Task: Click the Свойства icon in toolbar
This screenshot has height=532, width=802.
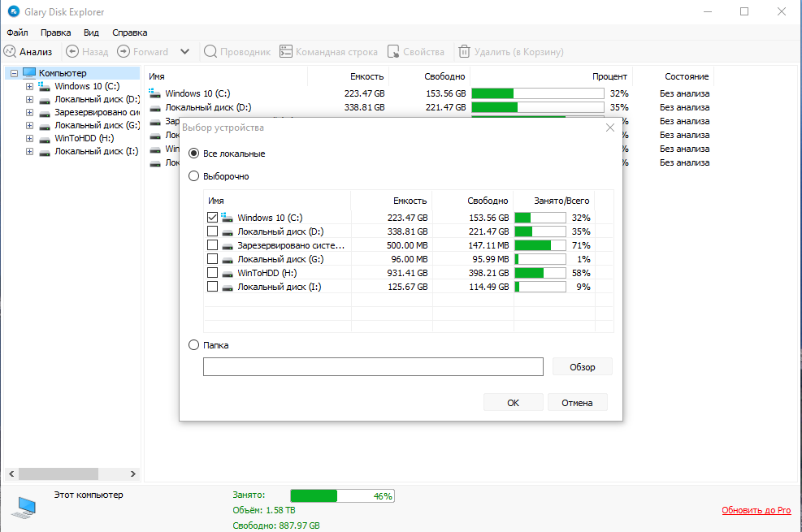Action: [x=393, y=52]
